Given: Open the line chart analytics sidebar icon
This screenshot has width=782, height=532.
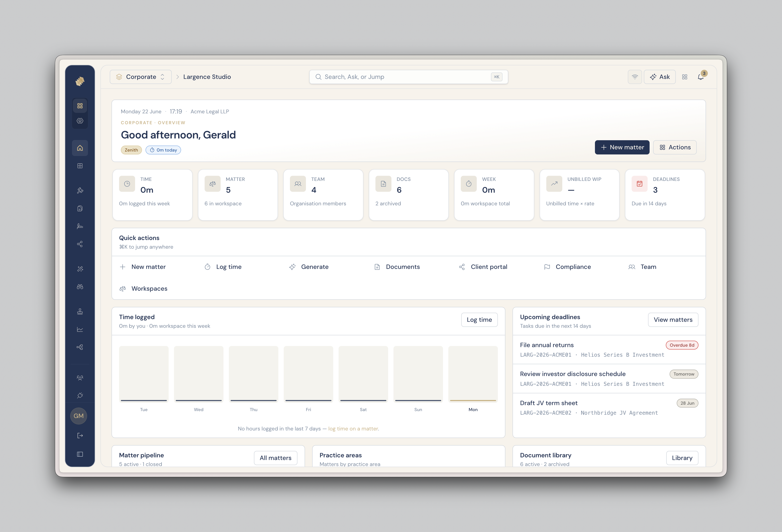Looking at the screenshot, I should click(80, 329).
